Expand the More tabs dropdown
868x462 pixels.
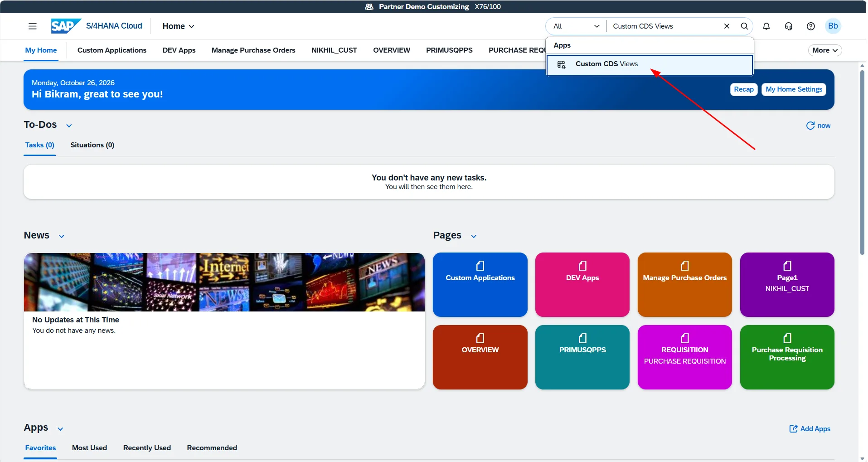tap(825, 50)
